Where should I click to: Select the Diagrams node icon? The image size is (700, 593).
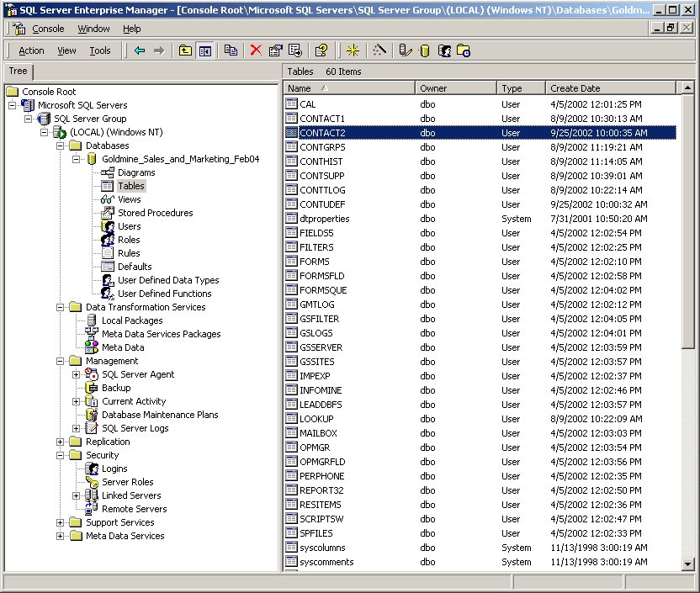coord(107,172)
